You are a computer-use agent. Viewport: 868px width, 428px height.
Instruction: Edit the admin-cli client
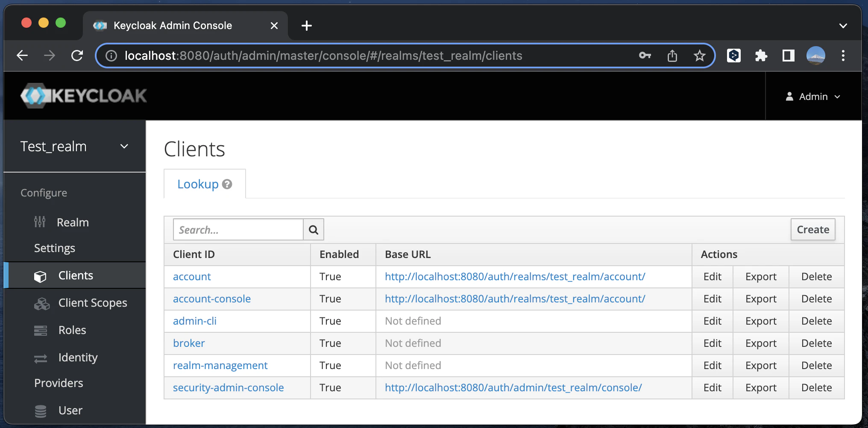click(x=713, y=321)
